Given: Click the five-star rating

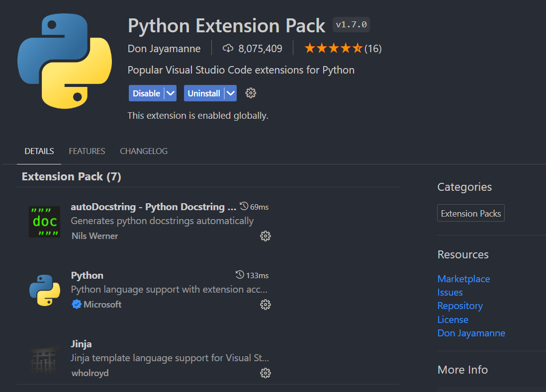Looking at the screenshot, I should pos(333,48).
